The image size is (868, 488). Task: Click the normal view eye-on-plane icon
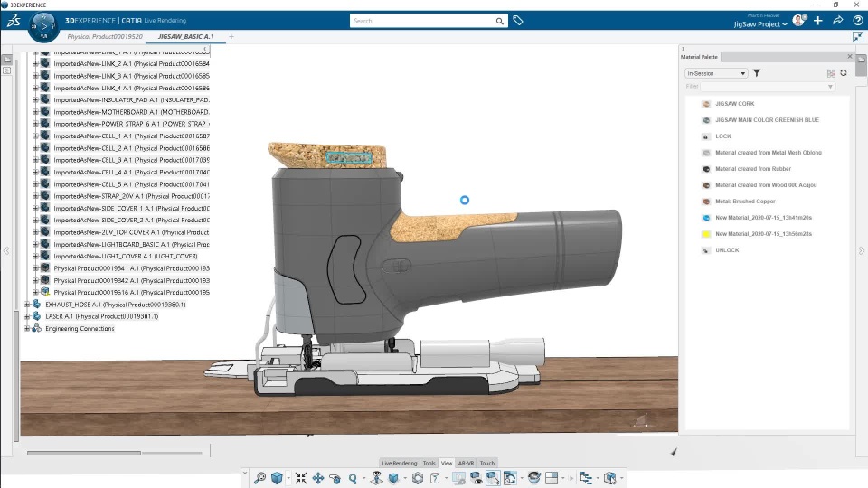[376, 477]
